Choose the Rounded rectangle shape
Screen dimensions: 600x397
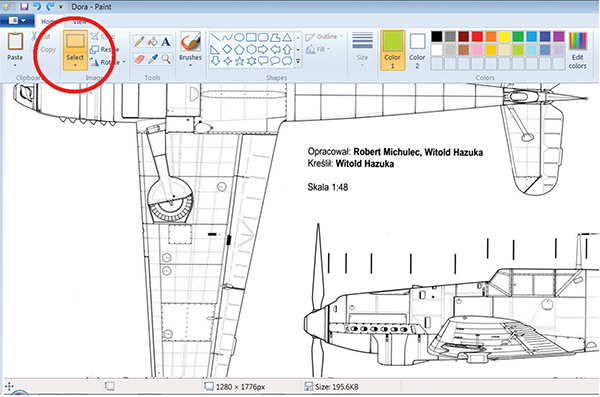pos(263,38)
